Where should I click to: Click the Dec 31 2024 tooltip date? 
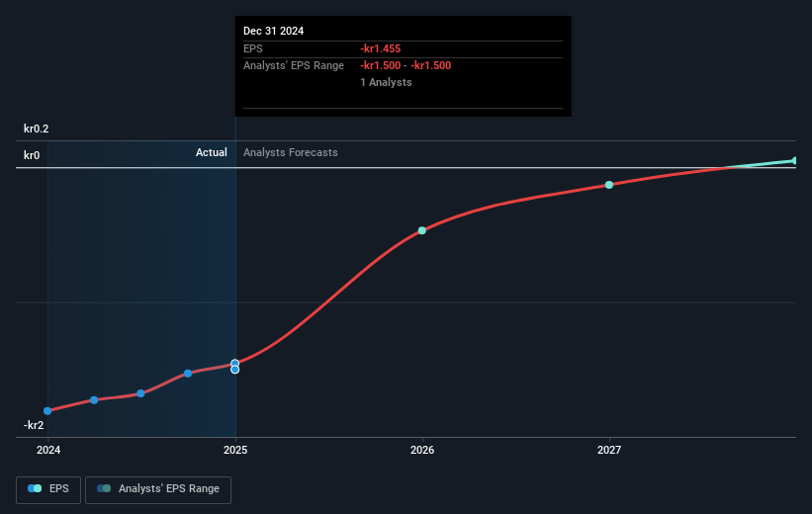pos(273,31)
